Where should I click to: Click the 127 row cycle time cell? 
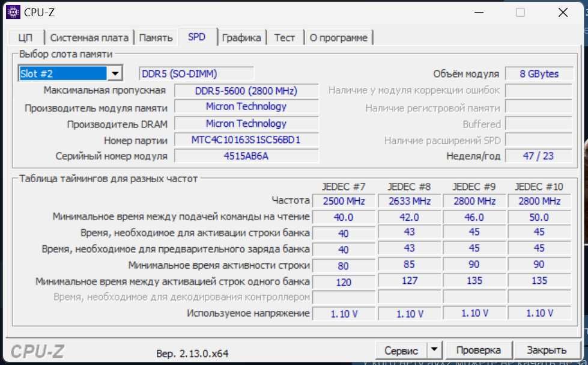[x=410, y=280]
